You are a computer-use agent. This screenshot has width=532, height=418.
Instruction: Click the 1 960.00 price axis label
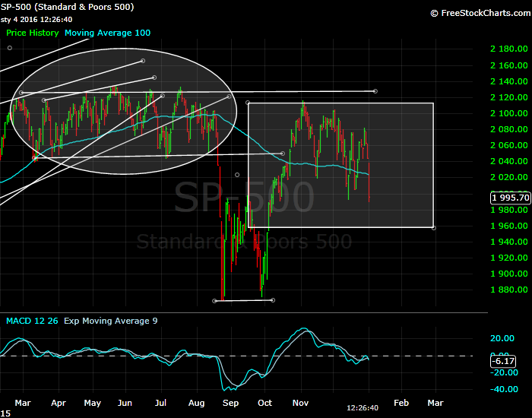click(x=509, y=226)
